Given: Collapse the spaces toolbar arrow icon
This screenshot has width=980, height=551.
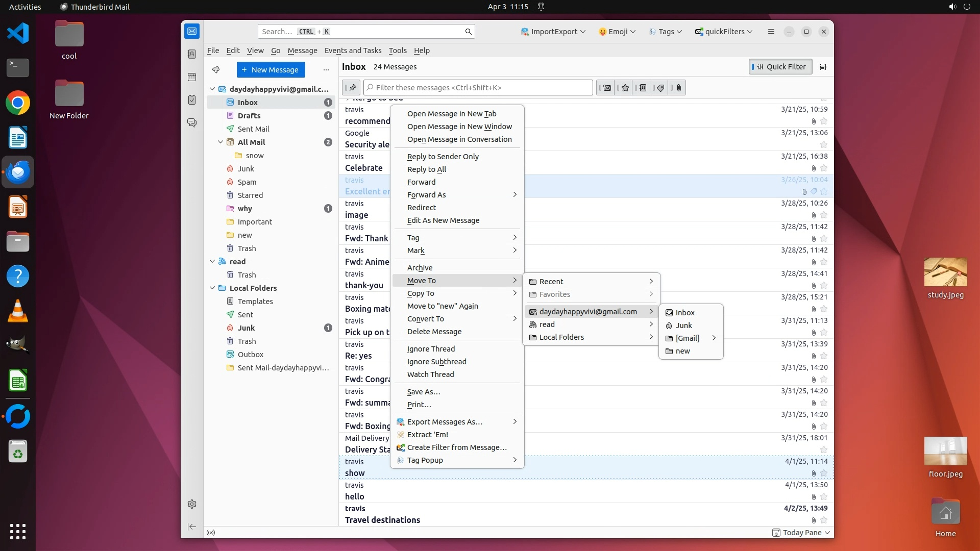Looking at the screenshot, I should click(192, 527).
